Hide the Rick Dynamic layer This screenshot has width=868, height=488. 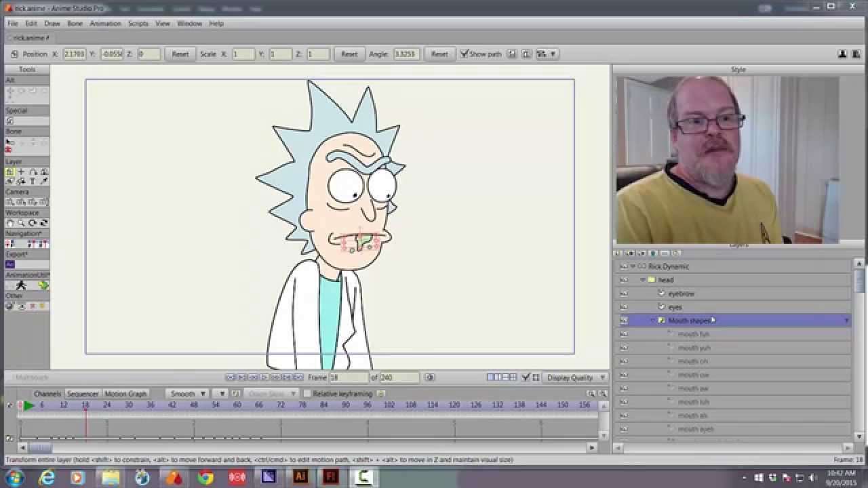coord(624,266)
